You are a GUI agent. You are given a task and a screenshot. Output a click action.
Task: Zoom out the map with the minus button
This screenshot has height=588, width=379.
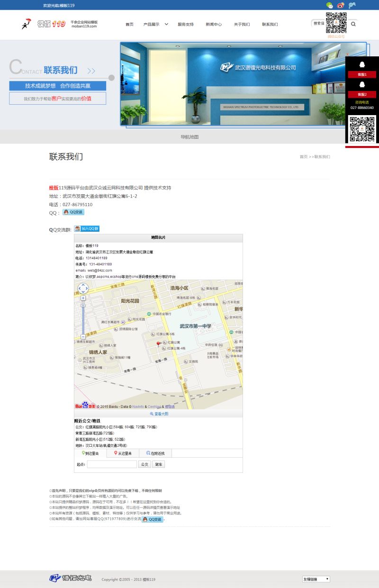click(x=83, y=336)
